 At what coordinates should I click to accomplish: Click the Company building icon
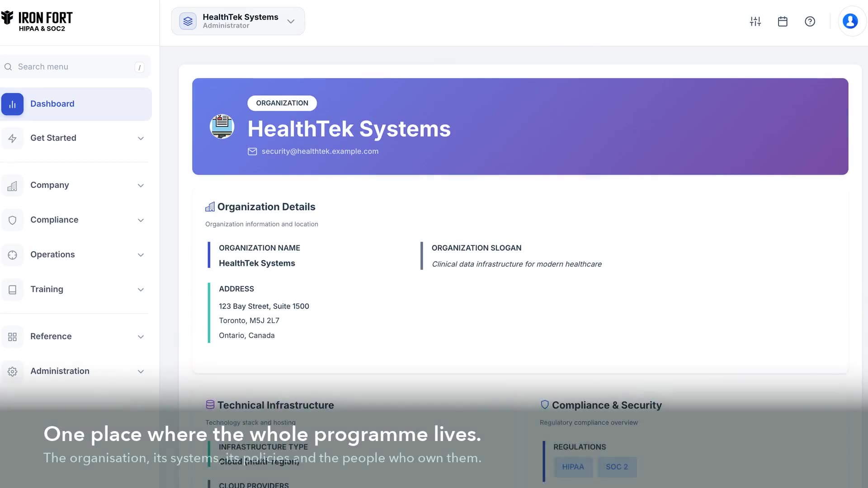coord(12,186)
